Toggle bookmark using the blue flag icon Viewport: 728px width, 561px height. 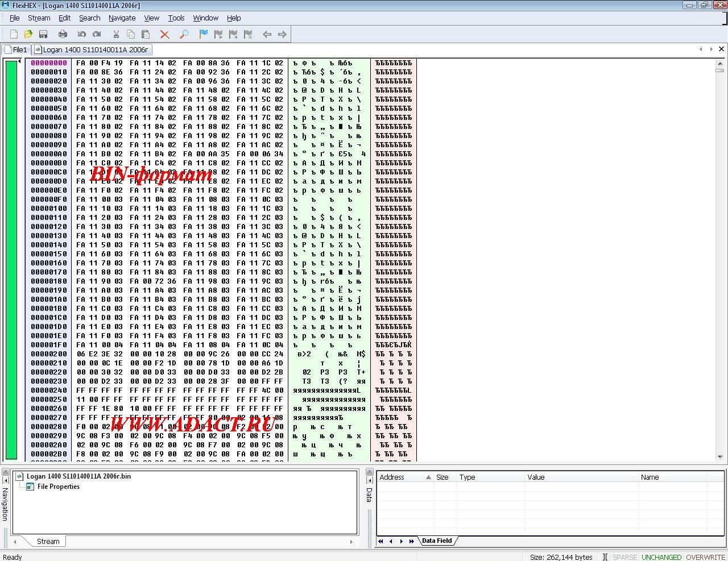203,34
